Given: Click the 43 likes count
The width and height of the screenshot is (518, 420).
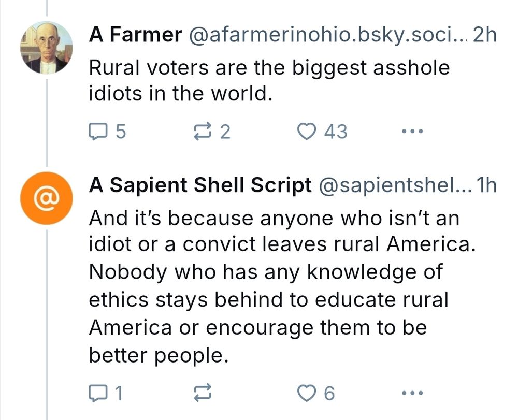Looking at the screenshot, I should tap(336, 131).
